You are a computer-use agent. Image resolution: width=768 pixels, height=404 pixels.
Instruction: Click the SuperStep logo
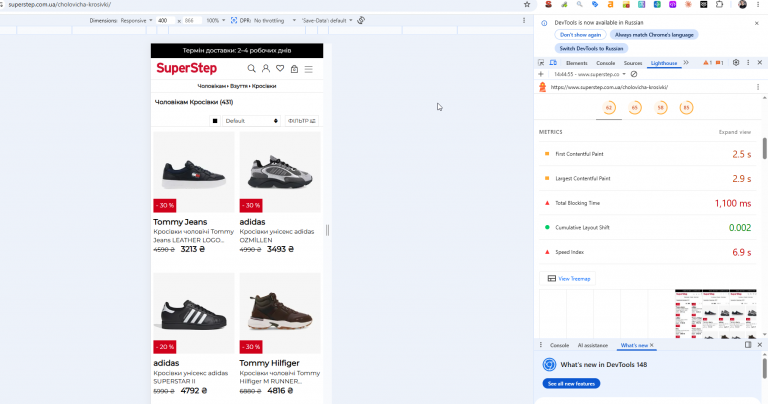pyautogui.click(x=187, y=68)
